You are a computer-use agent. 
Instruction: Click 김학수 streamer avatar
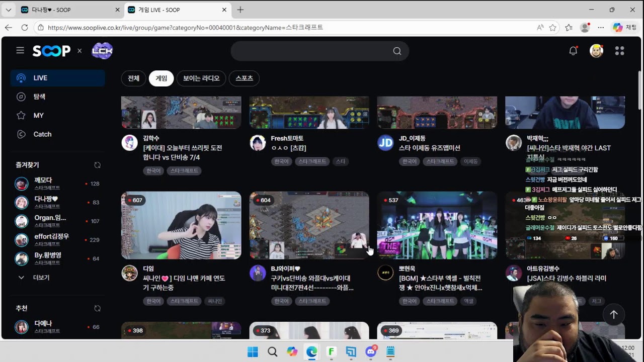click(x=130, y=143)
